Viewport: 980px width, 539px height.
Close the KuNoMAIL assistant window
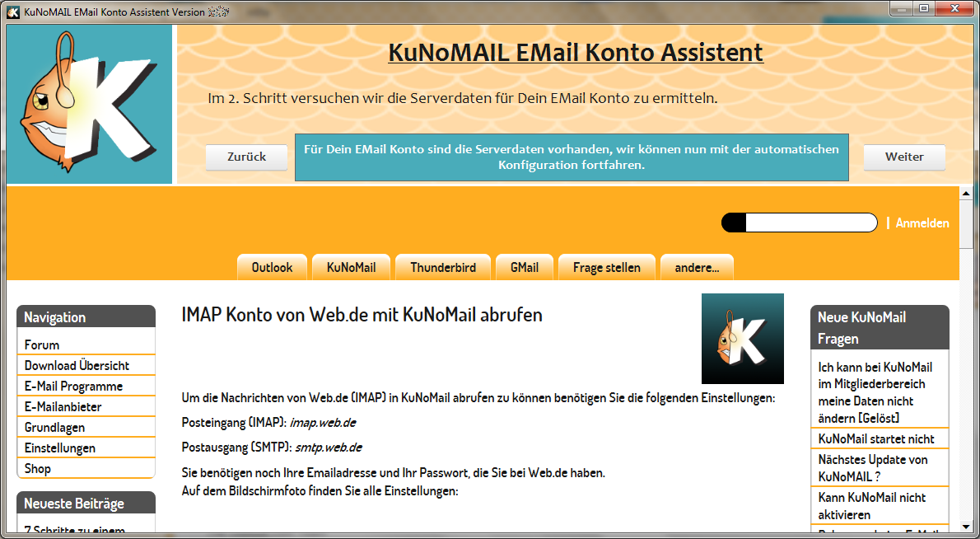pyautogui.click(x=954, y=9)
